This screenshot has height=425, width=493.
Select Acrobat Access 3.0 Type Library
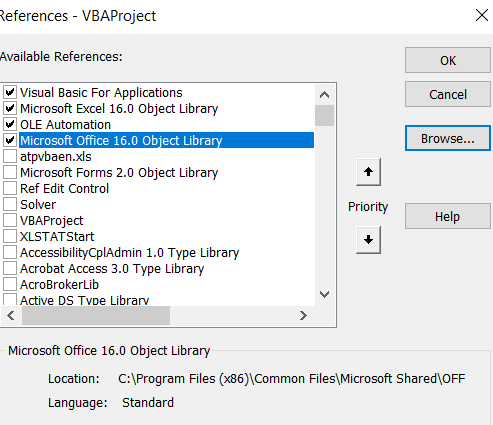[x=112, y=269]
